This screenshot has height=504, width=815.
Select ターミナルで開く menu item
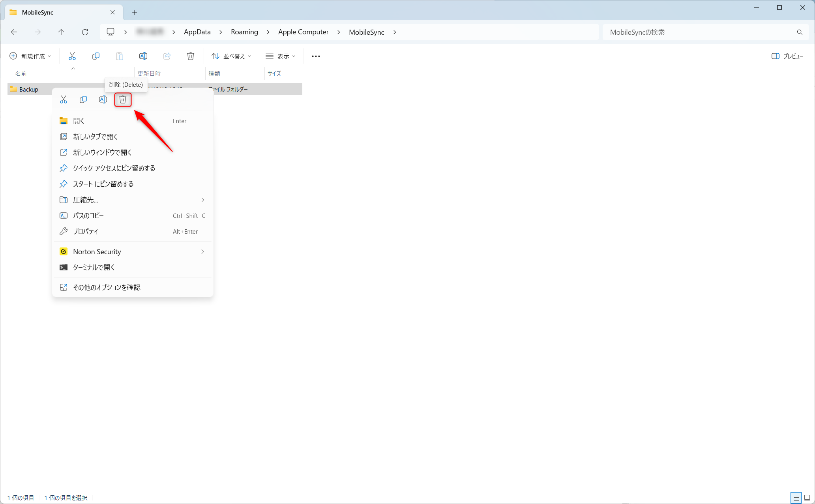(x=133, y=268)
